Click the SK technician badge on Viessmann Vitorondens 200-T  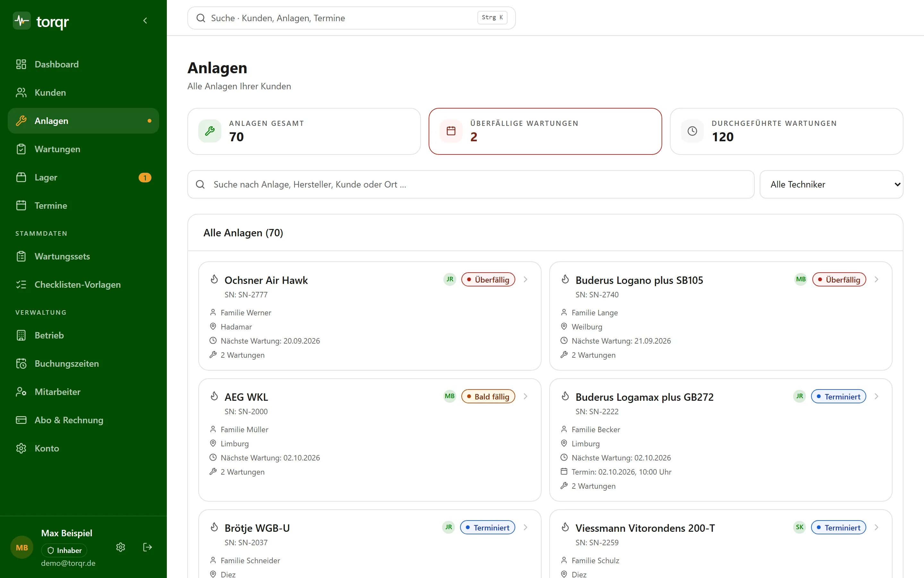[800, 527]
